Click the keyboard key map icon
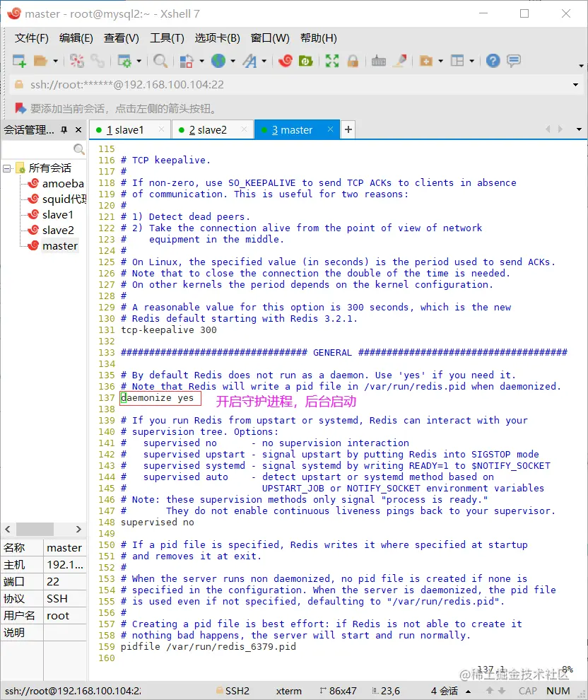The height and width of the screenshot is (700, 588). click(379, 61)
